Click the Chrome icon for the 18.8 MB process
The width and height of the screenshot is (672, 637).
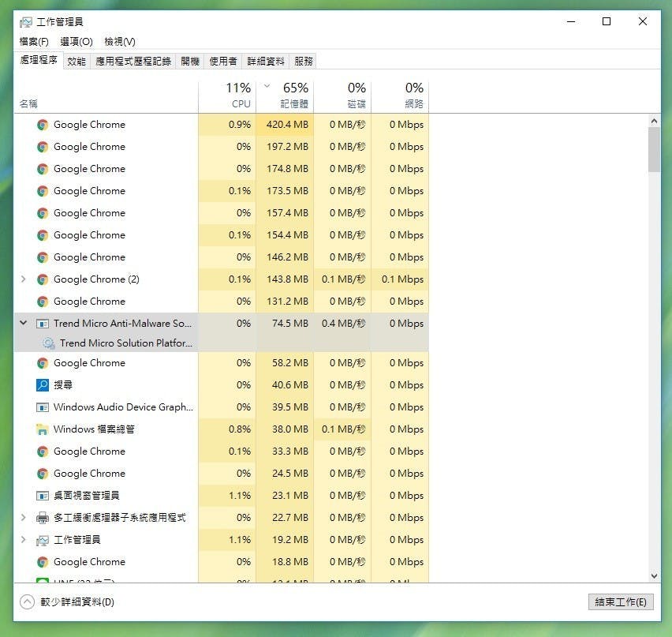click(43, 562)
